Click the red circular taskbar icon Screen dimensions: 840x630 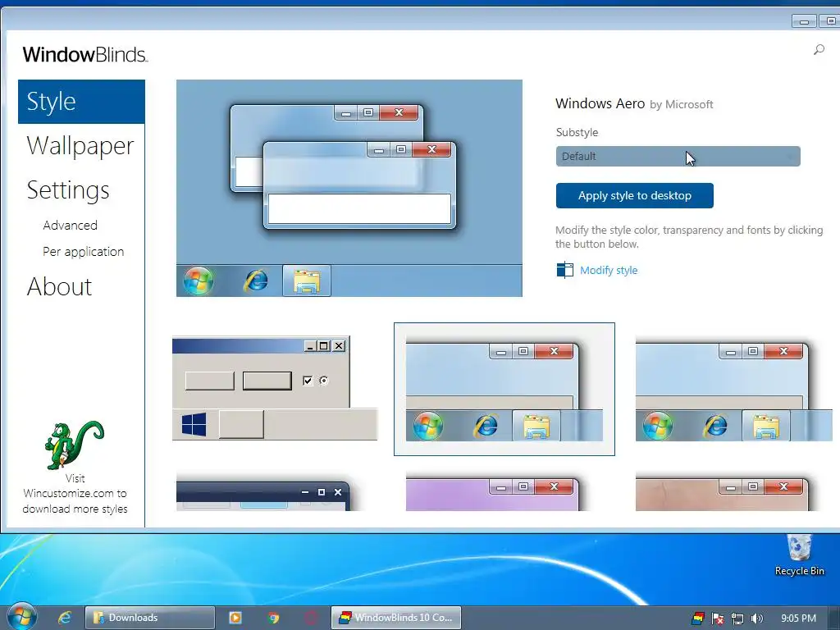(311, 618)
